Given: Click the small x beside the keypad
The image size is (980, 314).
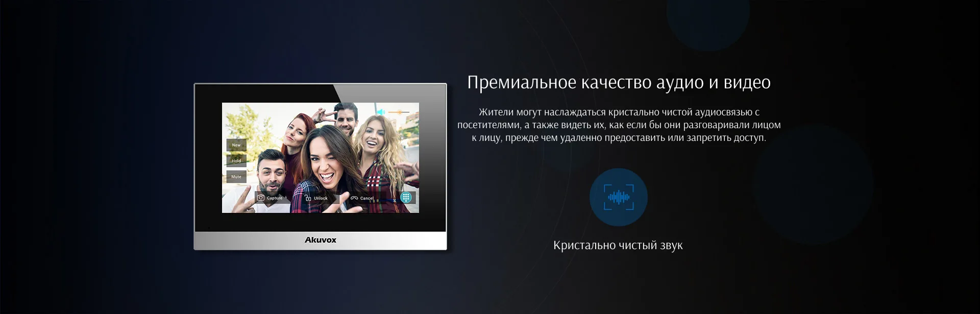Looking at the screenshot, I should pos(395,201).
